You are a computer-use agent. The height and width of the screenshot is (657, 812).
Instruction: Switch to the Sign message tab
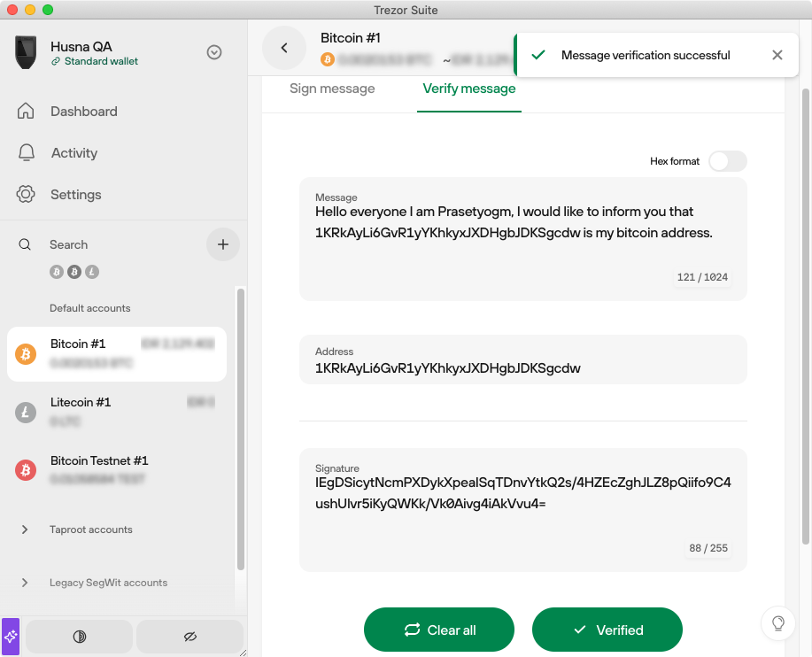(332, 89)
